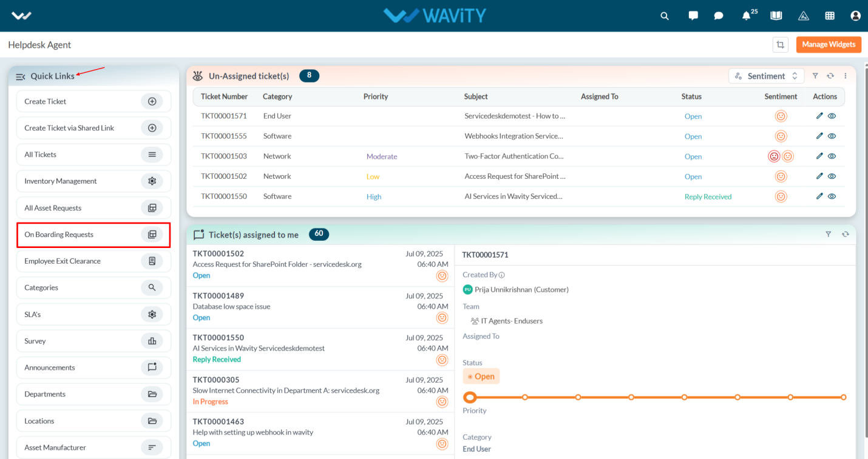
Task: Open All Asset Requests quick link
Action: [x=93, y=208]
